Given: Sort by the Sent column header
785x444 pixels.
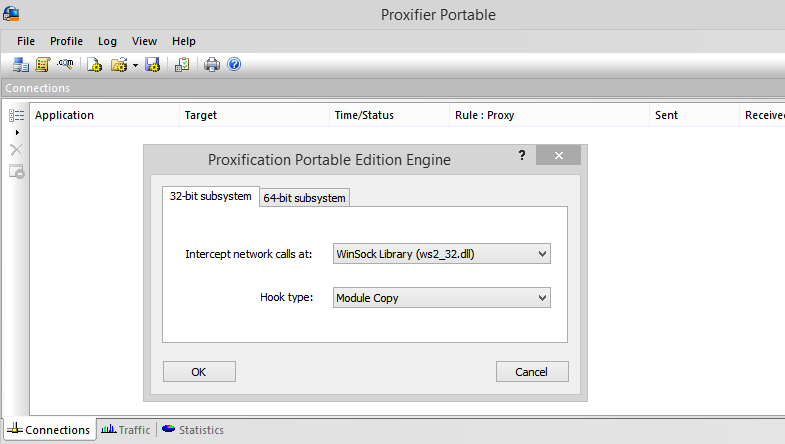Looking at the screenshot, I should pos(695,115).
